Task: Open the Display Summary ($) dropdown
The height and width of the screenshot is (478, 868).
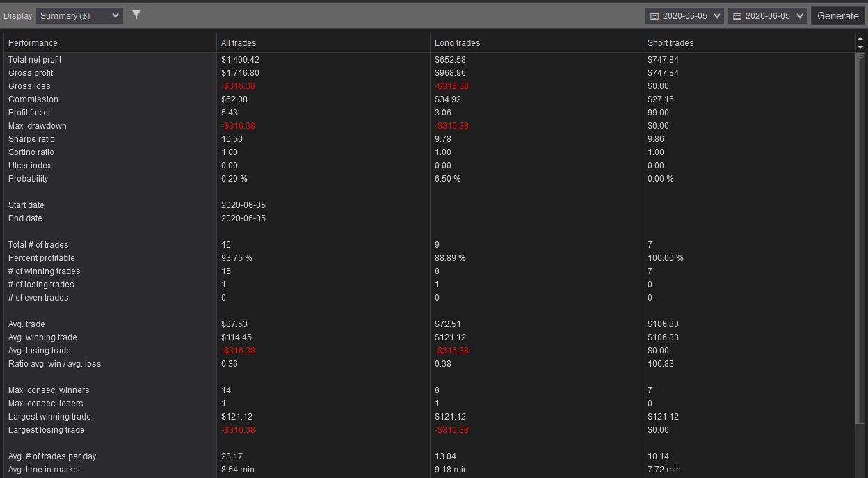Action: pyautogui.click(x=79, y=15)
